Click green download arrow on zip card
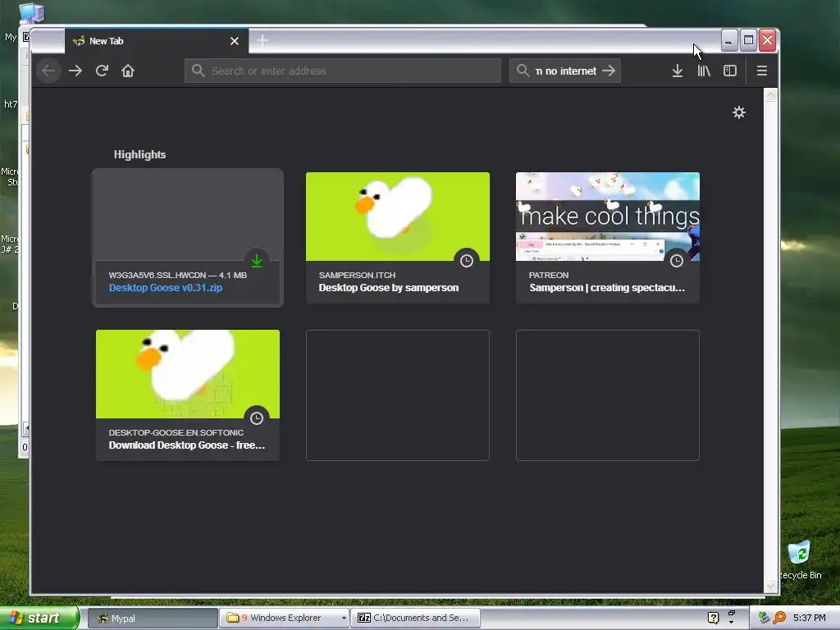 [257, 261]
